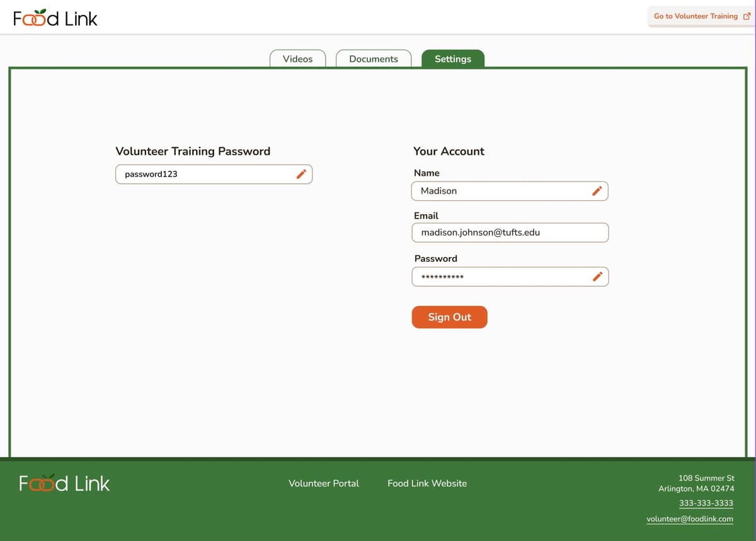
Task: Click the pencil icon beside Volunteer Training Password
Action: tap(301, 174)
